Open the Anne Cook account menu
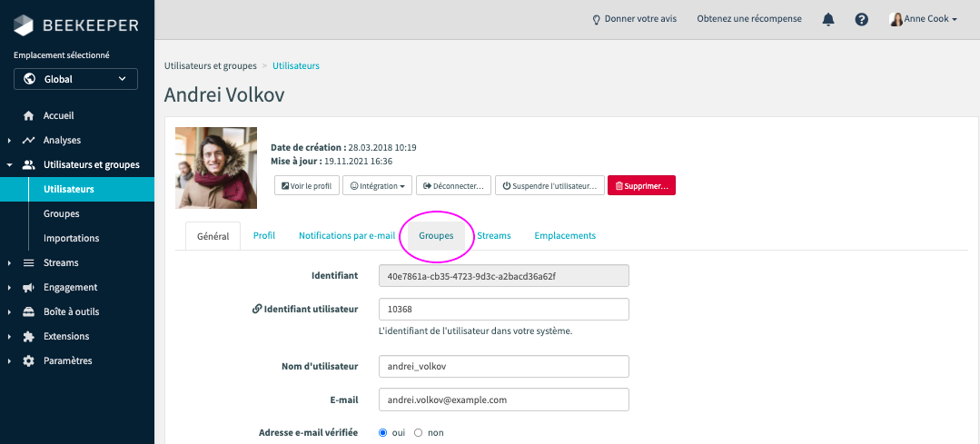Viewport: 980px width, 444px height. click(x=923, y=19)
